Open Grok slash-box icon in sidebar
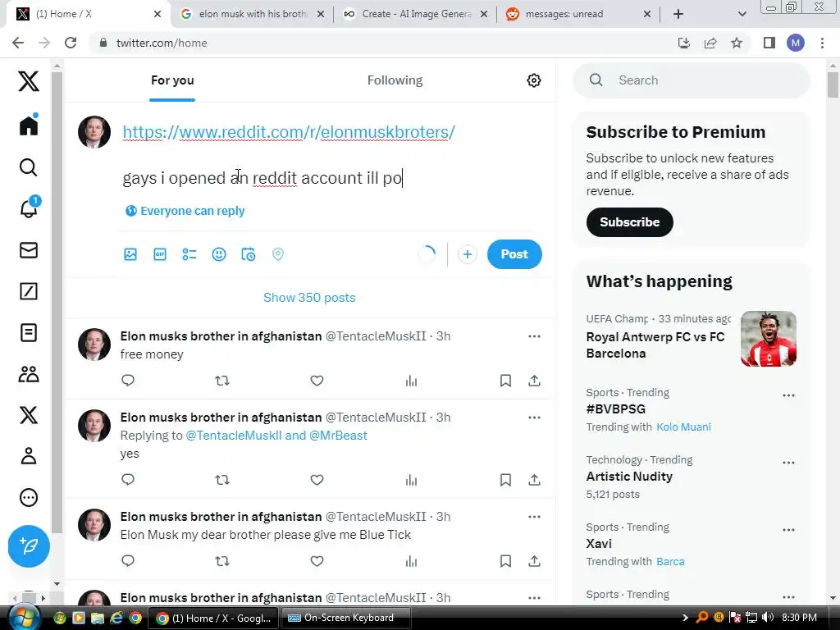 pyautogui.click(x=29, y=291)
